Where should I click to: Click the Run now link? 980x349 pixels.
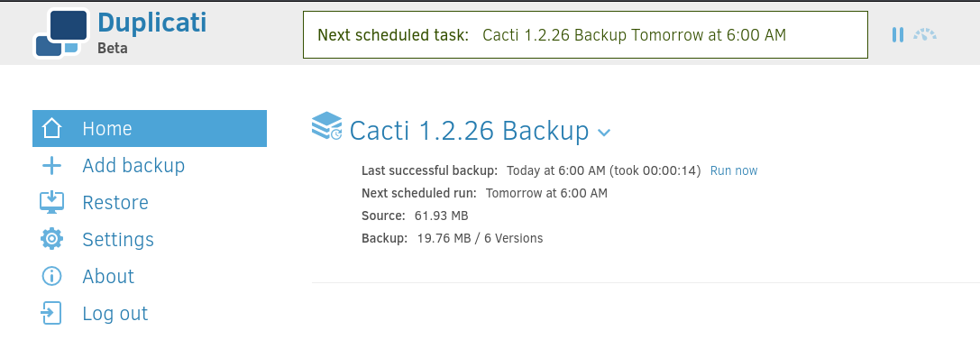(734, 170)
